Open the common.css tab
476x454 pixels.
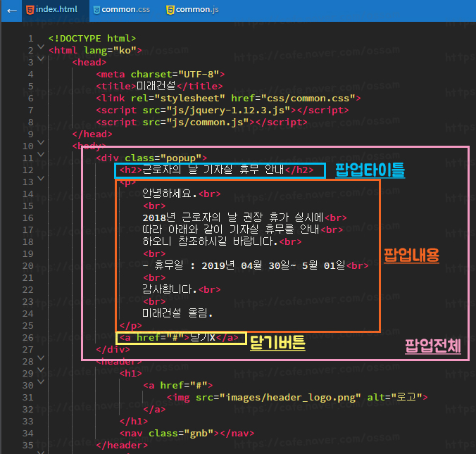(121, 10)
